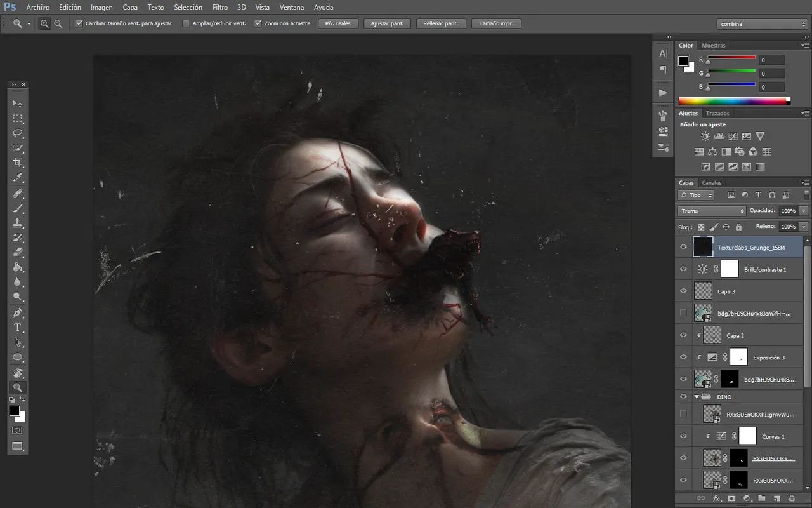The height and width of the screenshot is (508, 812).
Task: Select the Eyedropper tool
Action: 18,178
